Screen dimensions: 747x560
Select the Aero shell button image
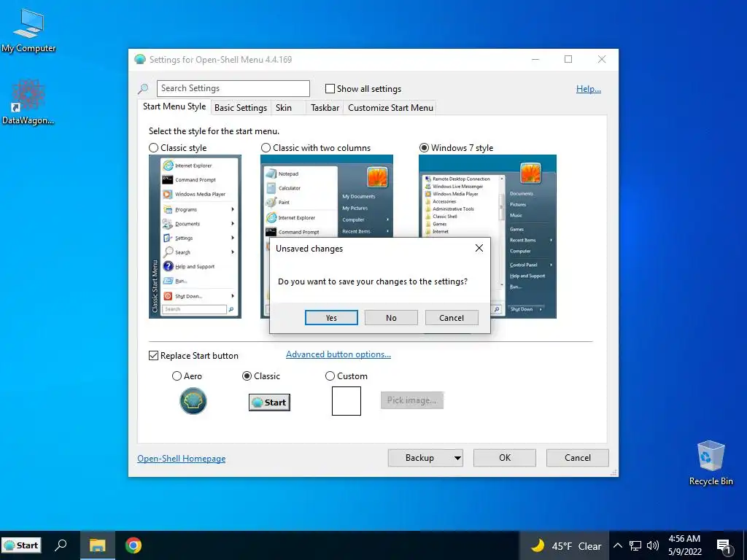click(x=193, y=401)
